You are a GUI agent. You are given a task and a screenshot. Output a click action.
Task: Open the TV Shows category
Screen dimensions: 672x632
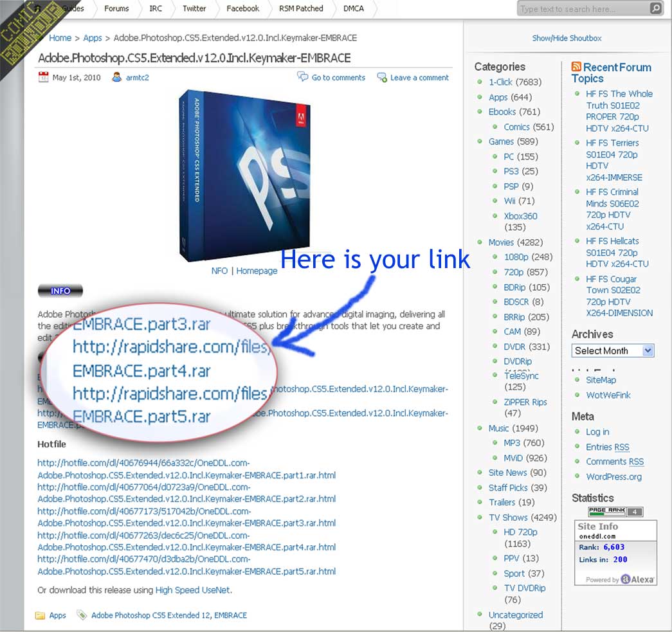click(508, 518)
